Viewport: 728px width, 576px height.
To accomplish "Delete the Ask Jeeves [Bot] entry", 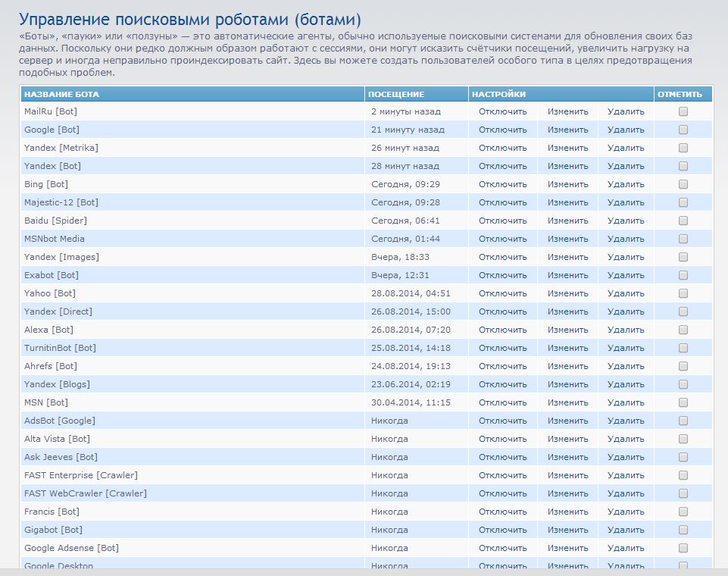I will pos(626,457).
